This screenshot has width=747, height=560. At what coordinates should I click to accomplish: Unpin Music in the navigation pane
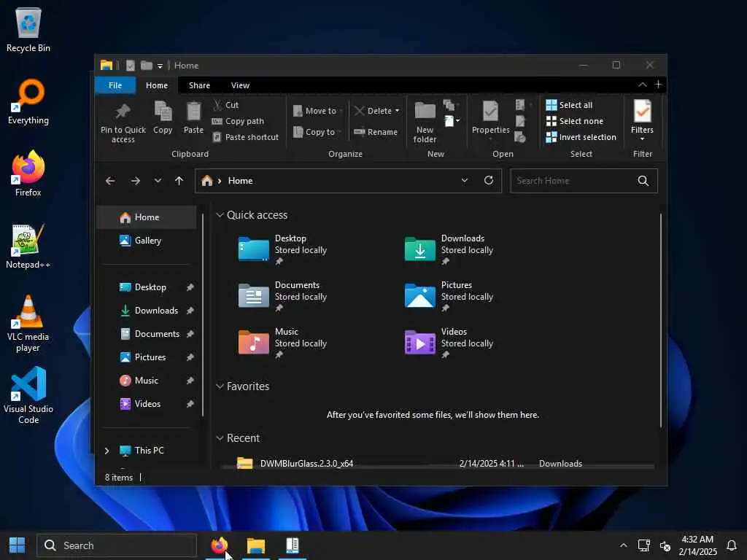[190, 381]
